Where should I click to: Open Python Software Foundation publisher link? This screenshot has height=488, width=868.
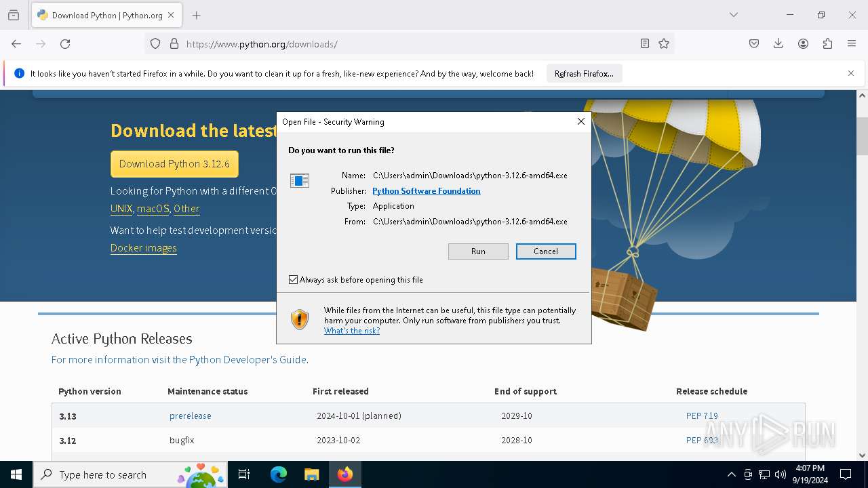pos(427,191)
